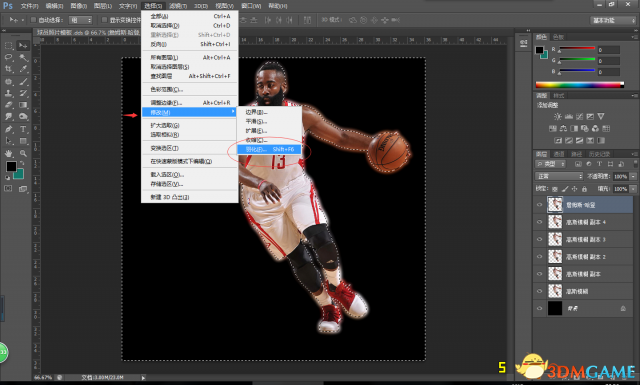
Task: Open the opacity 100% slider arrow
Action: pyautogui.click(x=633, y=176)
